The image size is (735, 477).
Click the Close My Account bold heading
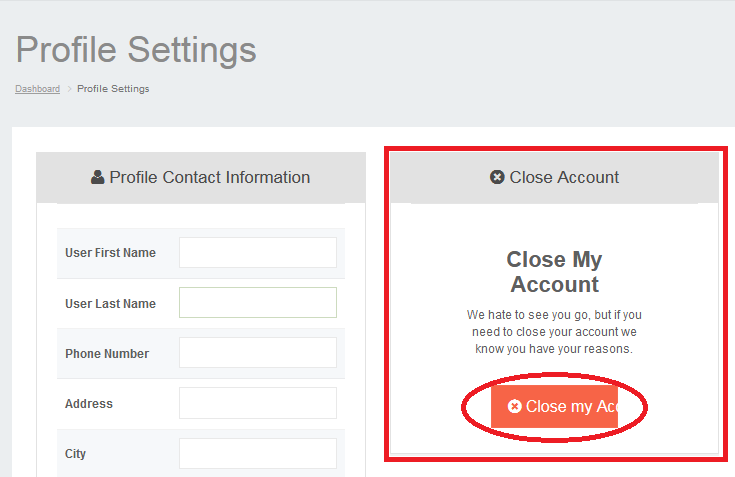554,272
